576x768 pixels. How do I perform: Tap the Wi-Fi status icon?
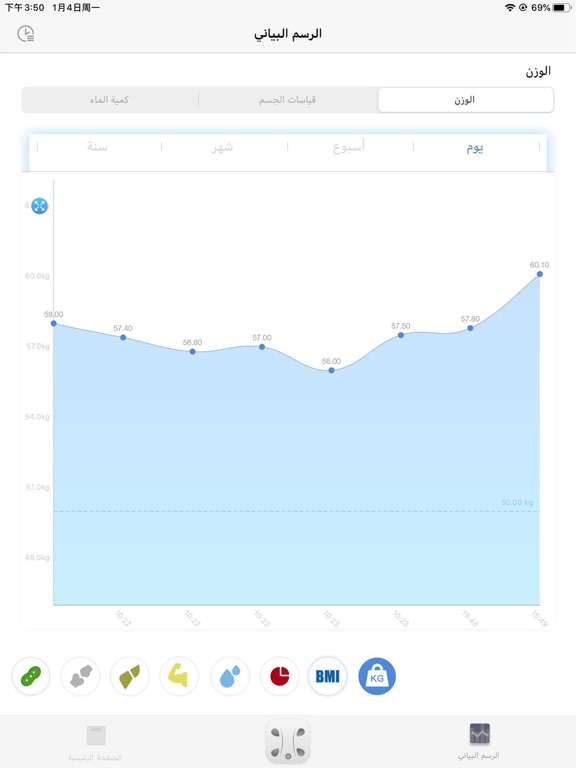[510, 7]
